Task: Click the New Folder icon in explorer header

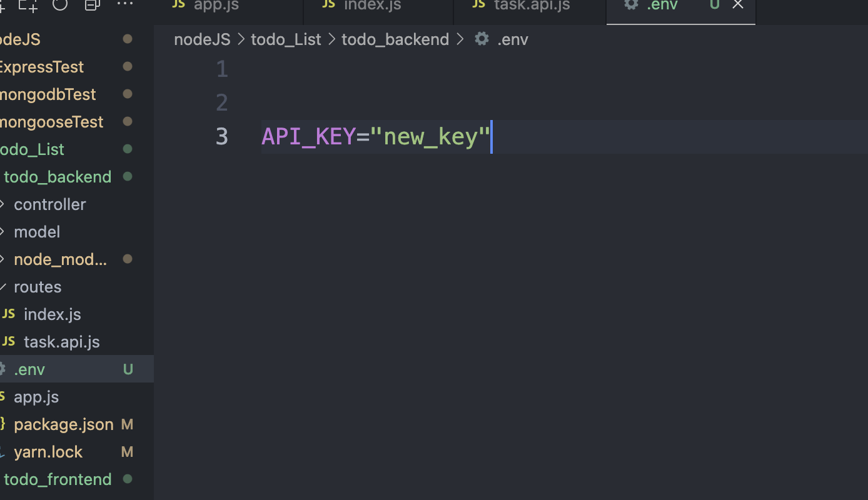Action: click(27, 5)
